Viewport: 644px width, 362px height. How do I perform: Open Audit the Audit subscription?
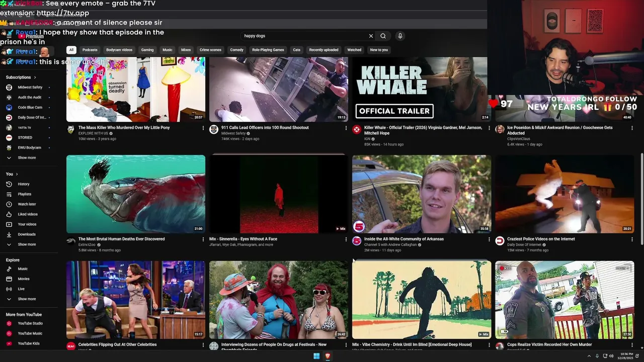pyautogui.click(x=30, y=98)
